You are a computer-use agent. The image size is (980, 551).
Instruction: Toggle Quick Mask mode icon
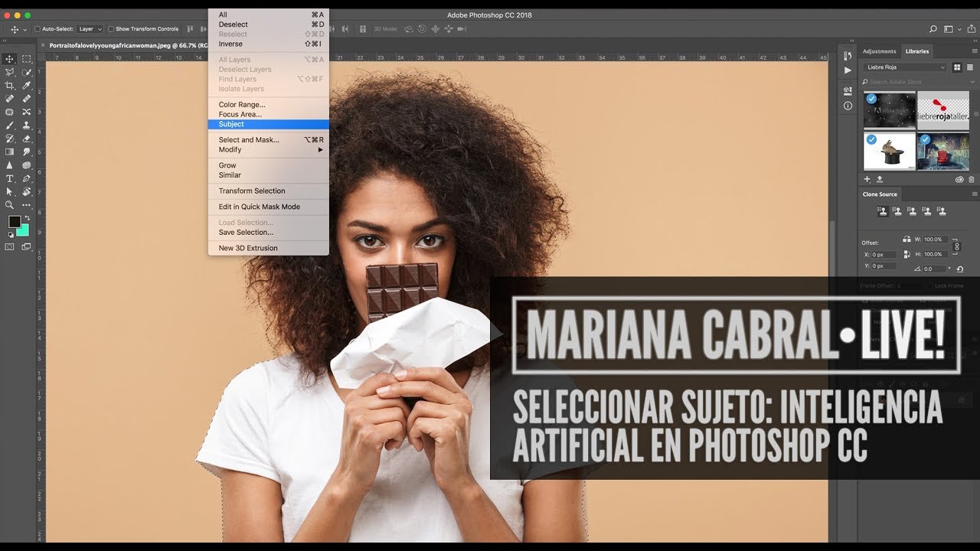pos(9,246)
